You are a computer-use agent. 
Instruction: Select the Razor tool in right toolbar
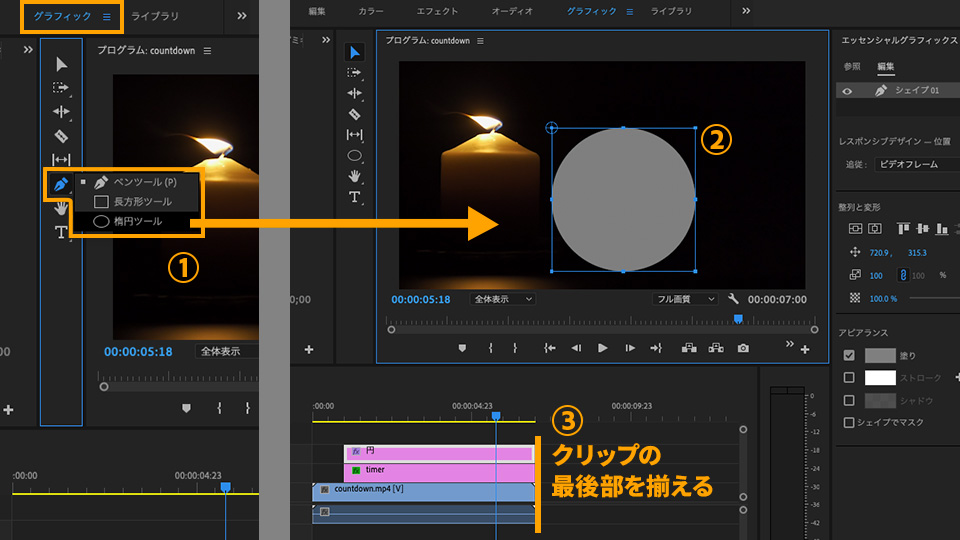coord(354,114)
